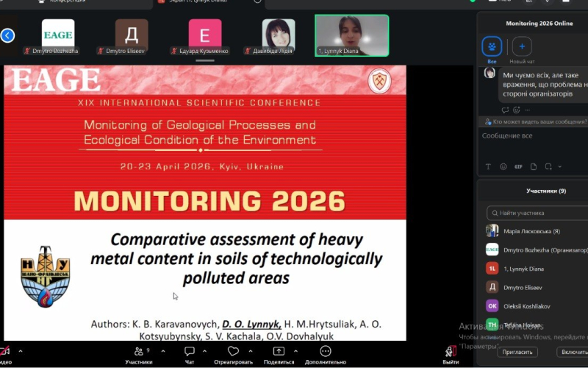
Task: Click Д avatar of Dmytro Eliseev in list
Action: point(492,287)
